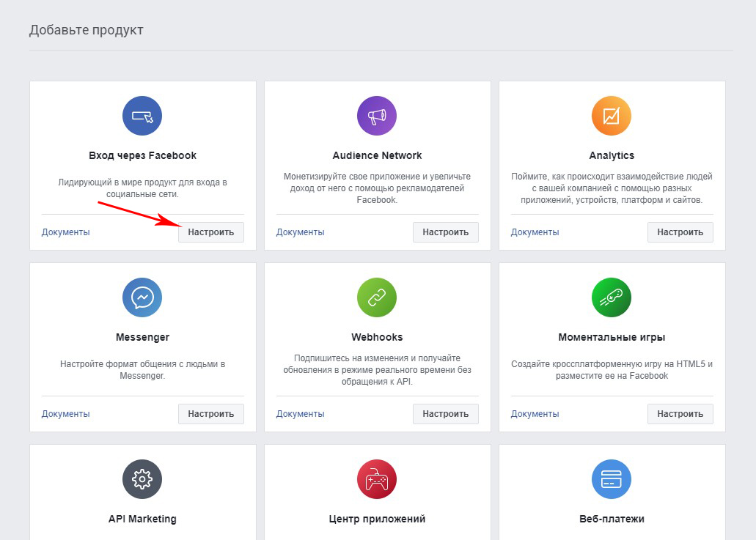756x540 pixels.
Task: Click the Веб-платежи title
Action: tap(612, 519)
